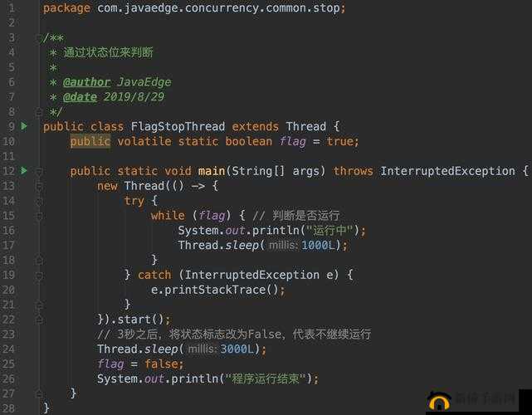Collapse the main method using its fold marker
The height and width of the screenshot is (415, 532).
click(39, 171)
